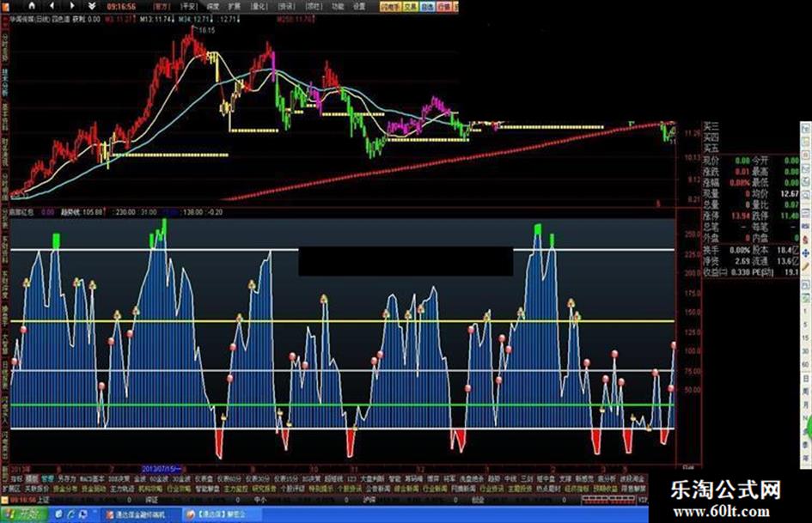Open the 设置 settings menu
812x523 pixels.
359,6
